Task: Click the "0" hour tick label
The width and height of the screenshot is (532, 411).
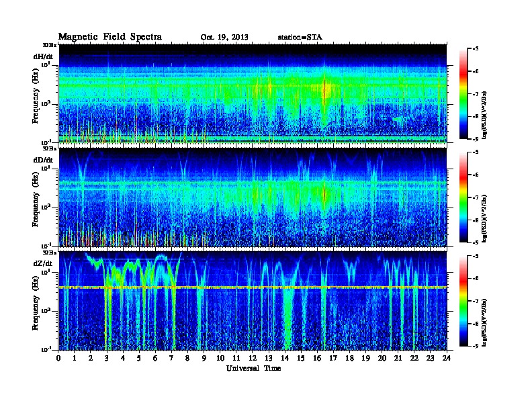Action: [x=59, y=358]
